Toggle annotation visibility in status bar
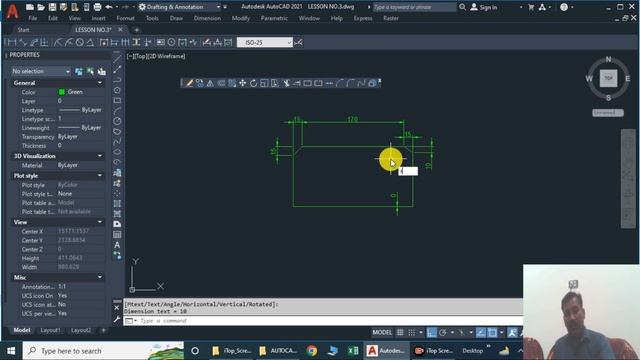Image resolution: width=640 pixels, height=360 pixels. 513,333
